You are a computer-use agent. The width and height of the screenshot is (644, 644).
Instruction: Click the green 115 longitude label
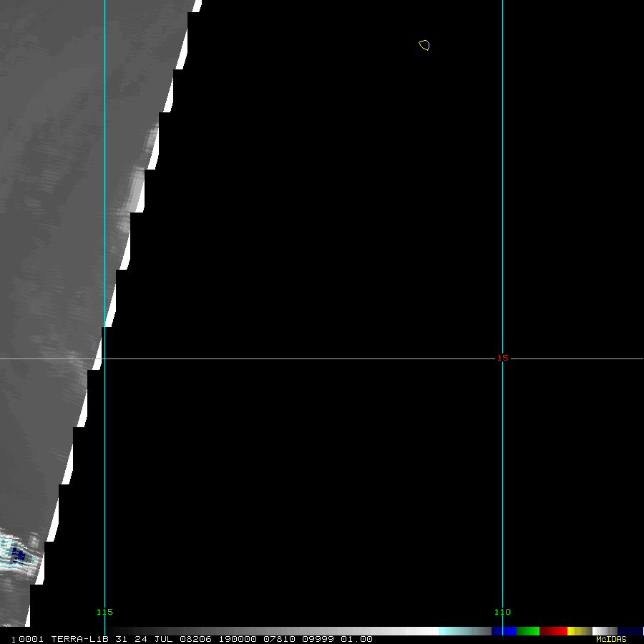pyautogui.click(x=104, y=612)
